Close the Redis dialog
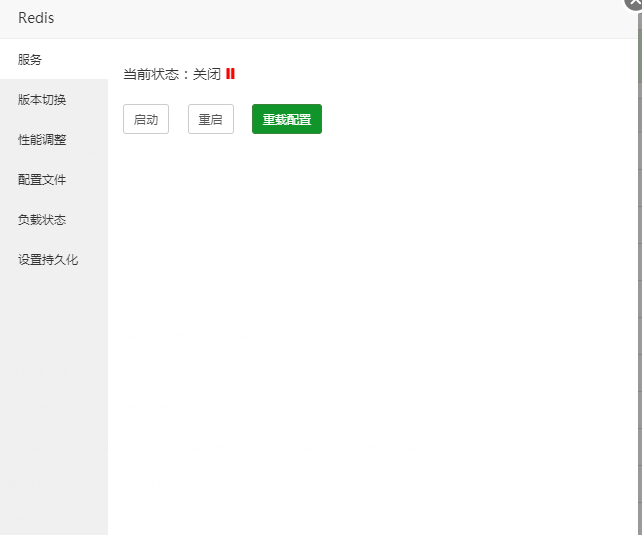 [x=633, y=2]
